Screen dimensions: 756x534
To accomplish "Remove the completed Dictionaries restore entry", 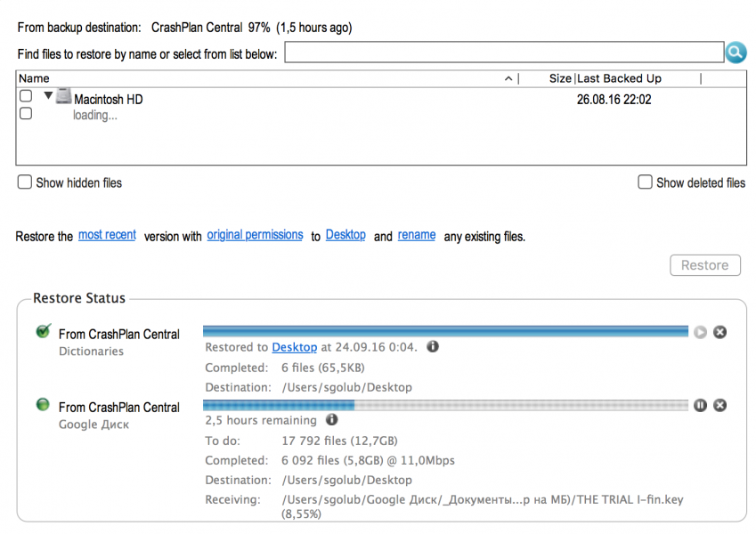I will coord(720,332).
